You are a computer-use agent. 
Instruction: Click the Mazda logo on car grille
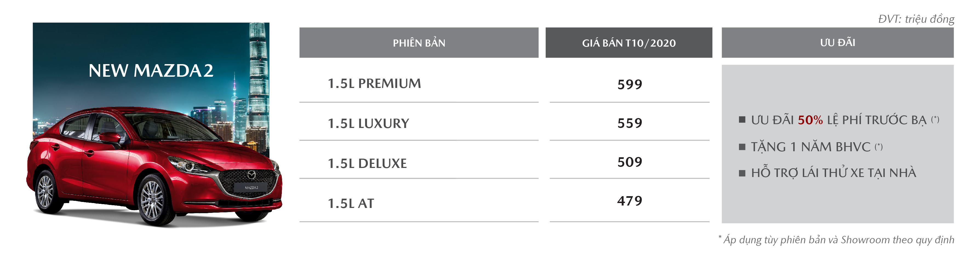(251, 175)
